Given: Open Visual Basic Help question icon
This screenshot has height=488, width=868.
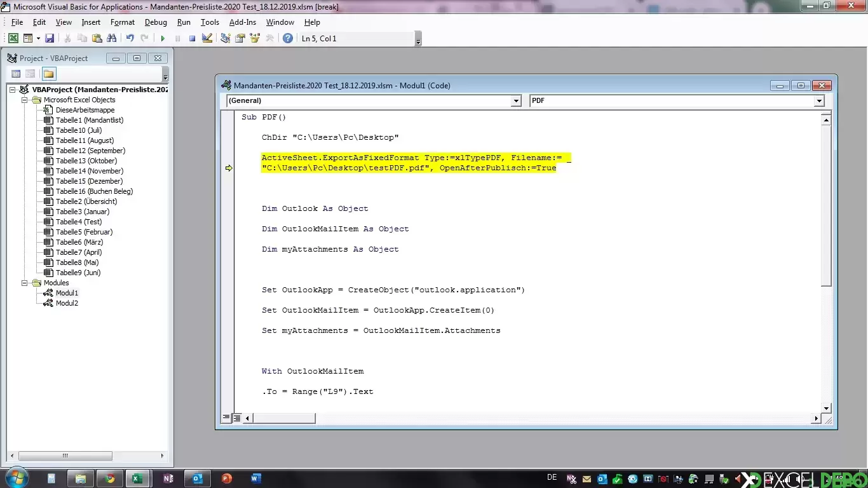Looking at the screenshot, I should pos(288,38).
